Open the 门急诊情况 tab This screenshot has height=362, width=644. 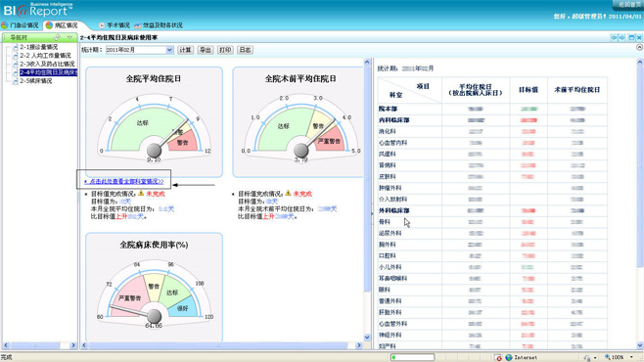(x=20, y=25)
